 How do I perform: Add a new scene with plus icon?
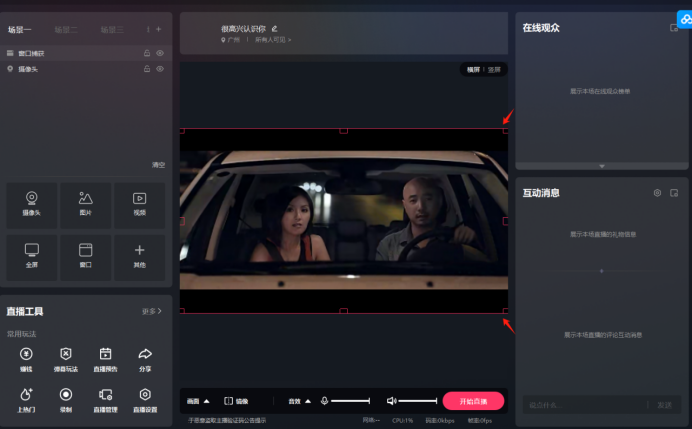pos(159,29)
